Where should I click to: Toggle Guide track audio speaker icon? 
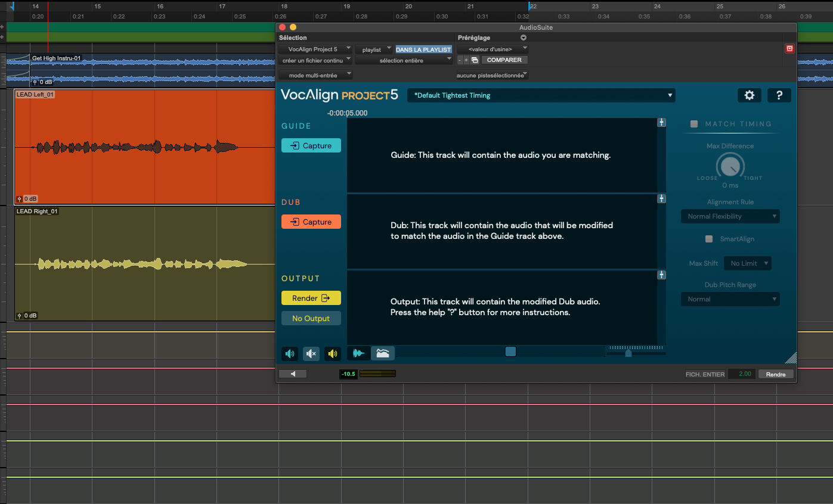[x=290, y=354]
